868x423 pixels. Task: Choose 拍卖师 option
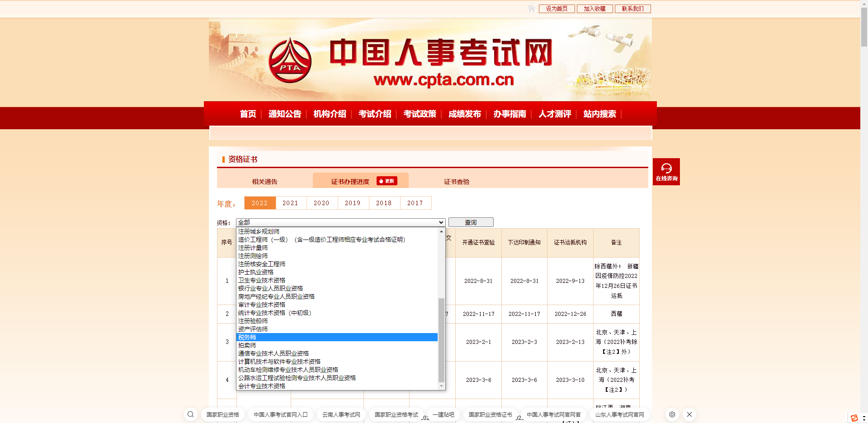click(x=337, y=345)
